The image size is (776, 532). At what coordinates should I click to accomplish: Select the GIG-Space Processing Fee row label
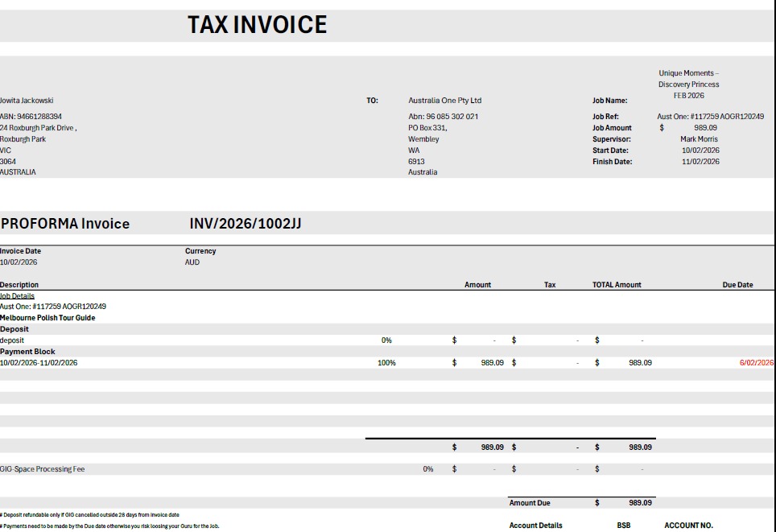pos(42,469)
